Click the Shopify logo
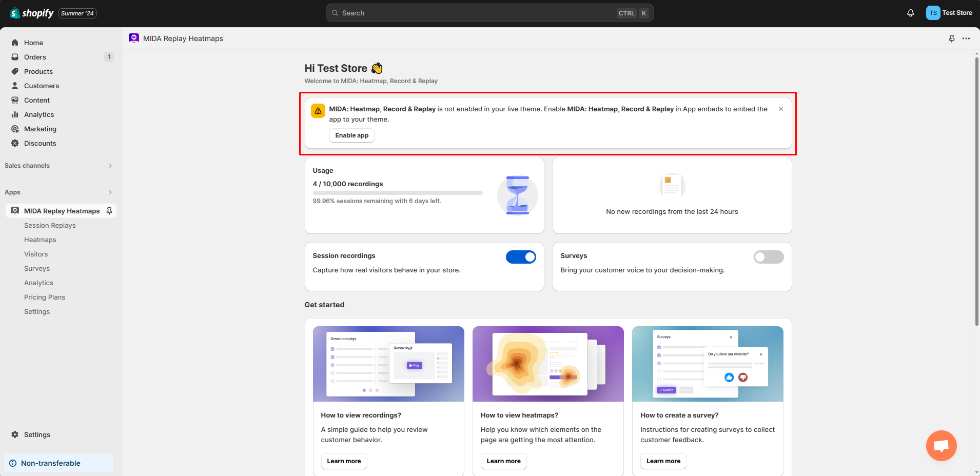Screen dimensions: 980x476 32,13
